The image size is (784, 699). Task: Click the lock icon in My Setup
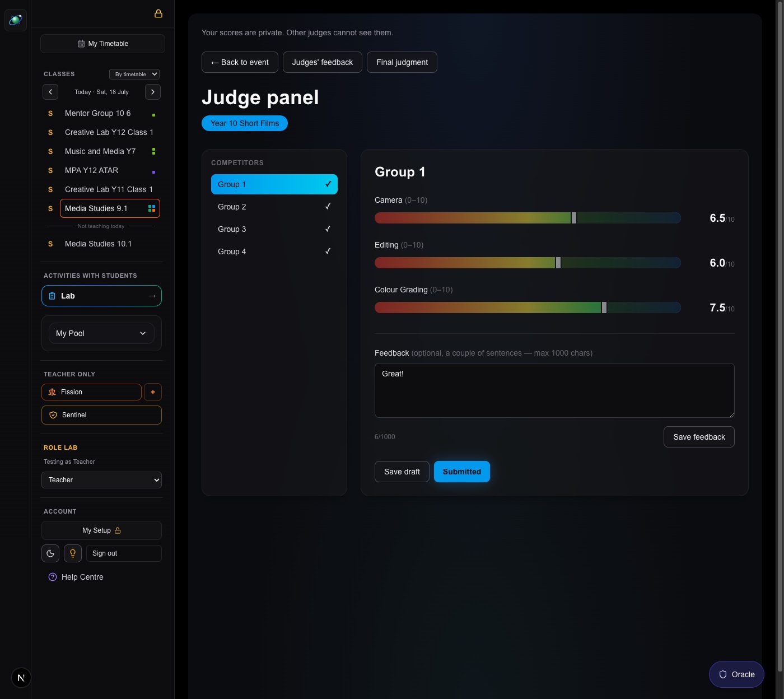click(x=118, y=530)
